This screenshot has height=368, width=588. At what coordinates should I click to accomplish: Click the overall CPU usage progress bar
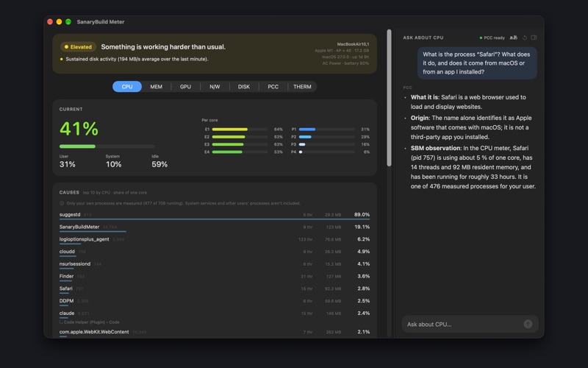[107, 146]
